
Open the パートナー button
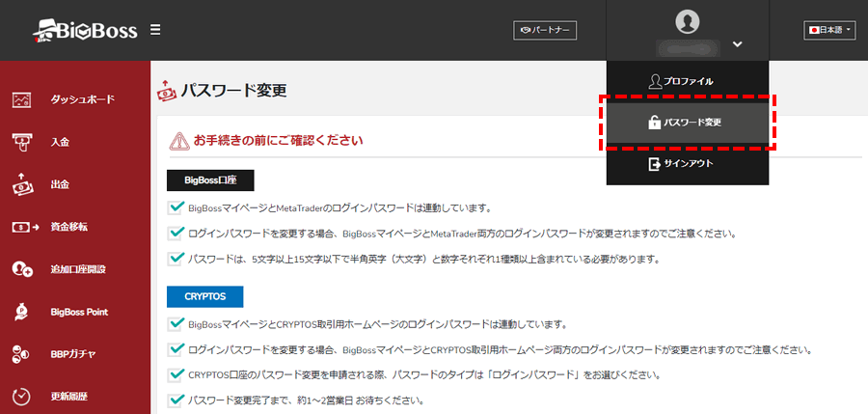click(x=545, y=31)
